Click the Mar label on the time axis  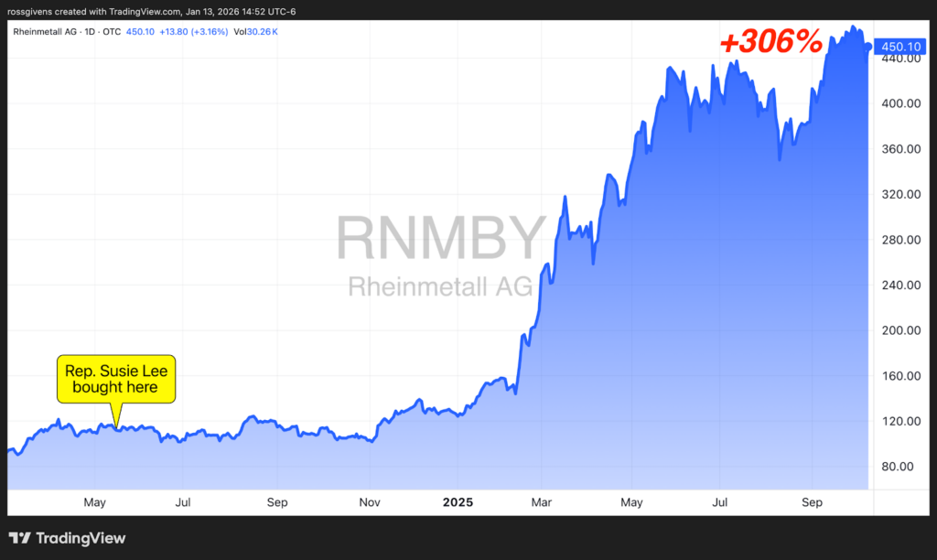[542, 502]
